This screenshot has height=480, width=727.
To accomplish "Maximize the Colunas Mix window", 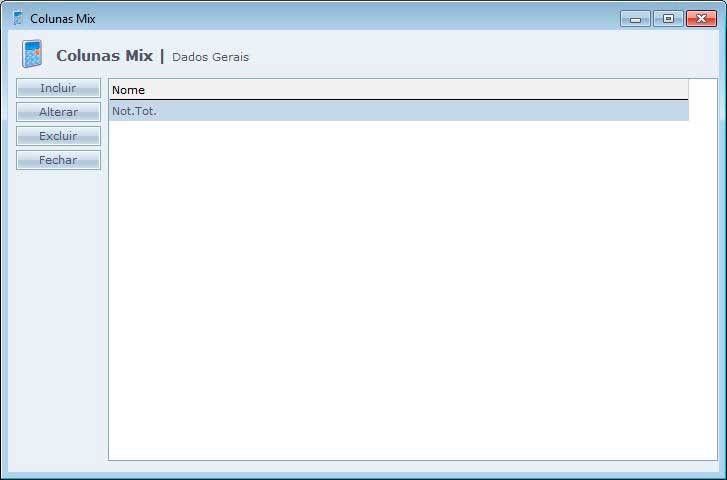I will coord(667,18).
